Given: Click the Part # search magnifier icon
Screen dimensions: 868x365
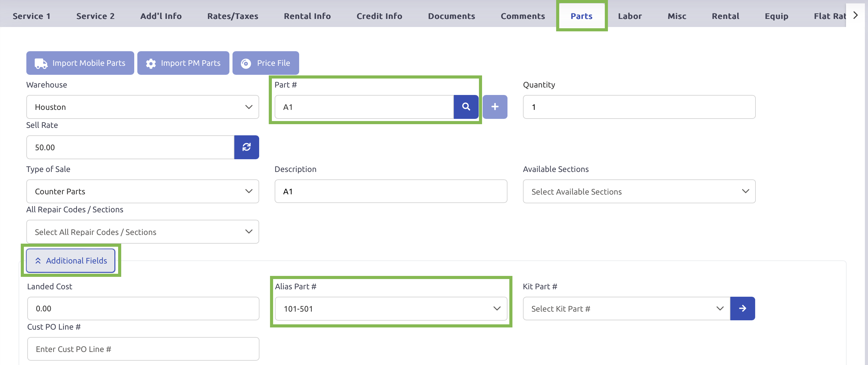Looking at the screenshot, I should (466, 107).
